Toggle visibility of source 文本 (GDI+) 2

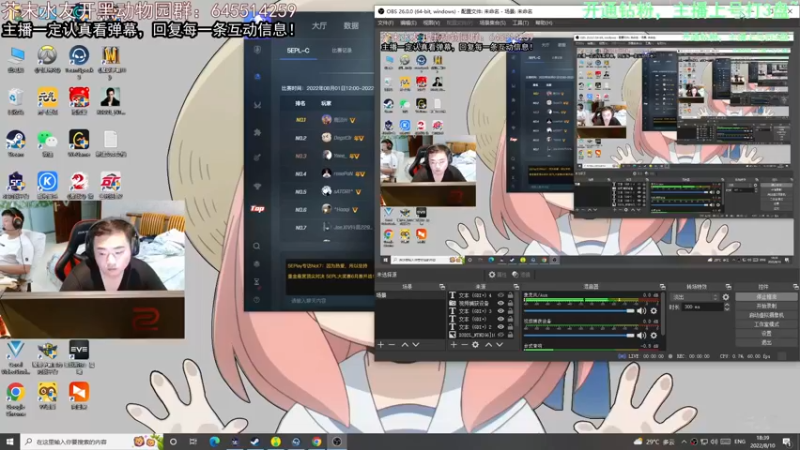[x=501, y=327]
